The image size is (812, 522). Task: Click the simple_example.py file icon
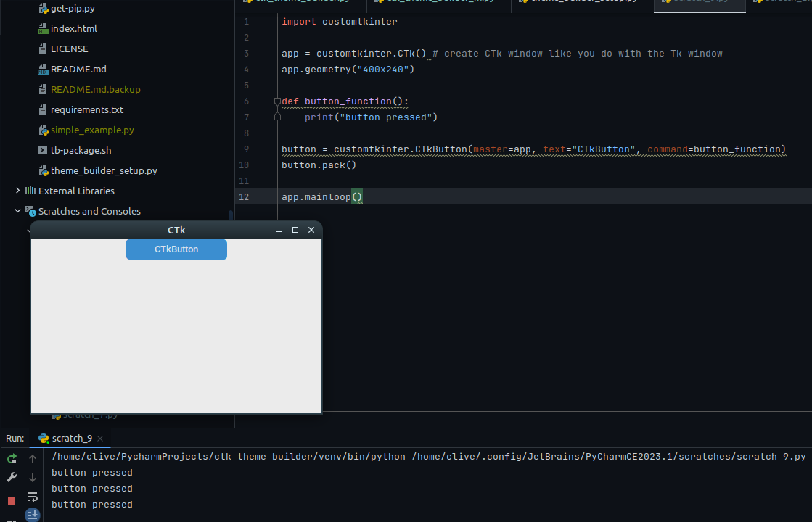click(43, 130)
